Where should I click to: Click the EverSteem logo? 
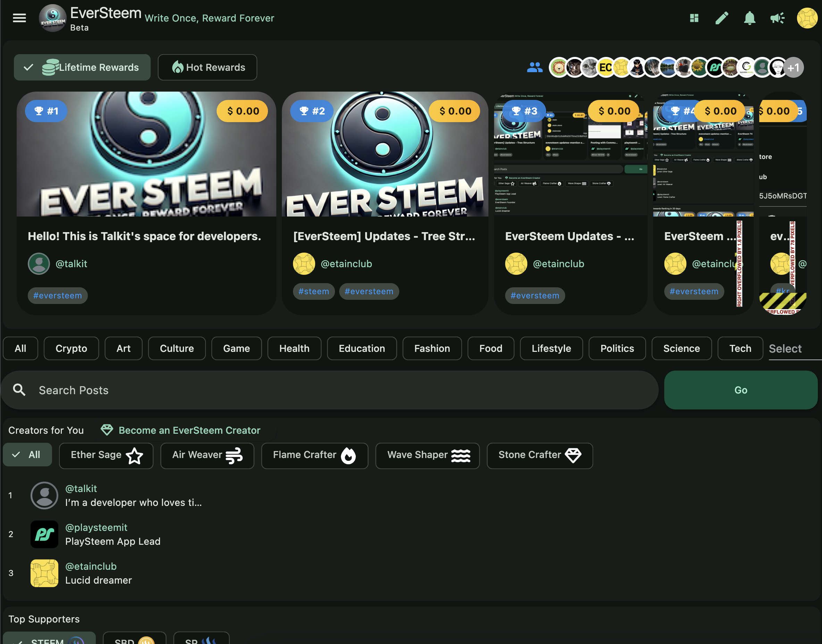(x=53, y=18)
